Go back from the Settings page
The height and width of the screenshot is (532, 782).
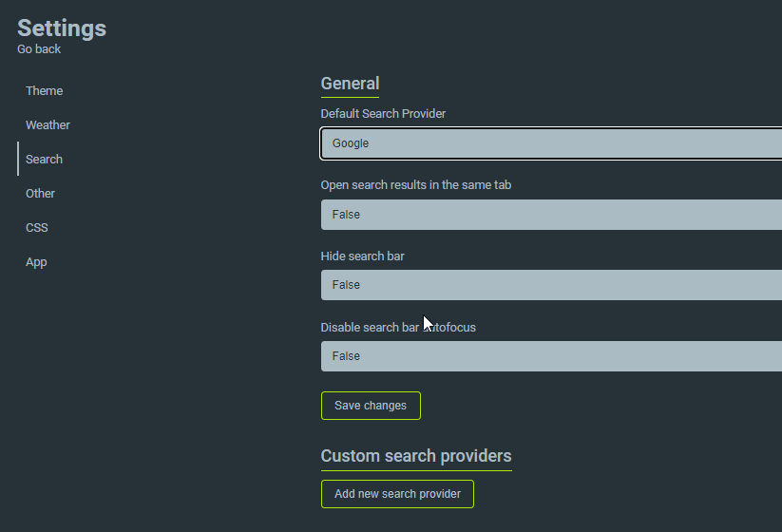pyautogui.click(x=39, y=49)
